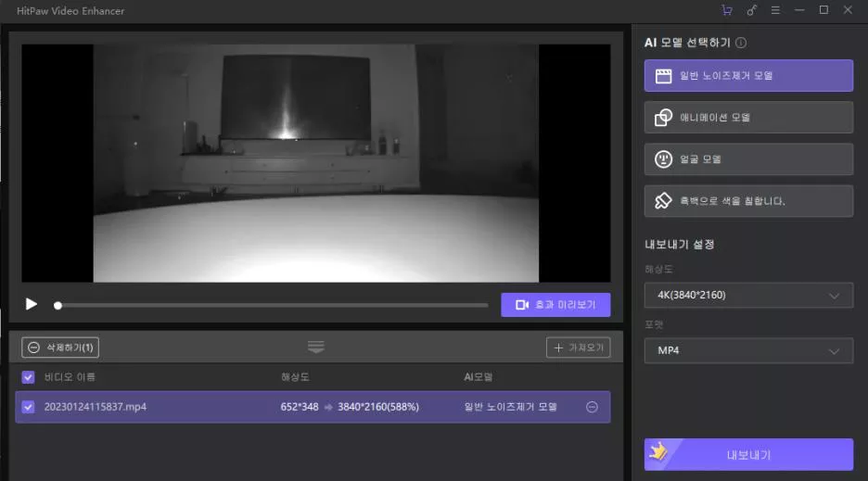Click the file name 20230124115837.mp4
Viewport: 868px width, 481px height.
[96, 407]
